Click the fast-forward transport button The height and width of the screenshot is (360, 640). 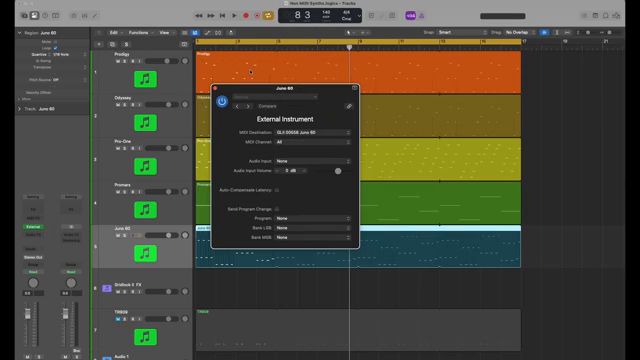click(211, 16)
